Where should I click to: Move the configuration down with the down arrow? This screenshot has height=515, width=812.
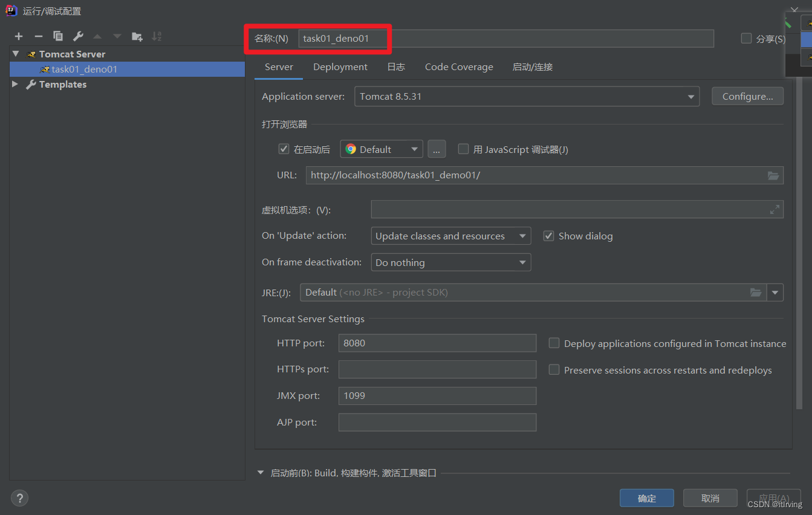point(117,36)
